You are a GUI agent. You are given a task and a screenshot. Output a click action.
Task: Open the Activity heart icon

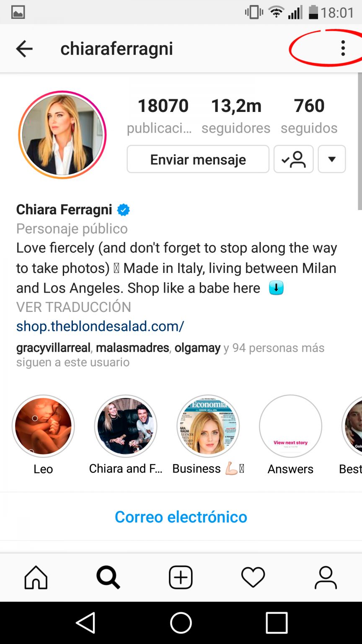[253, 577]
